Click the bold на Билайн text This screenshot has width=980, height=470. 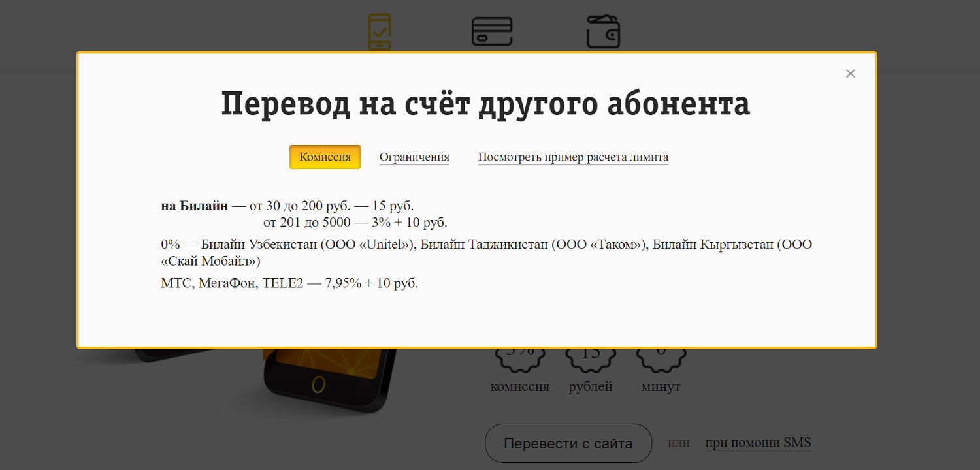click(194, 206)
